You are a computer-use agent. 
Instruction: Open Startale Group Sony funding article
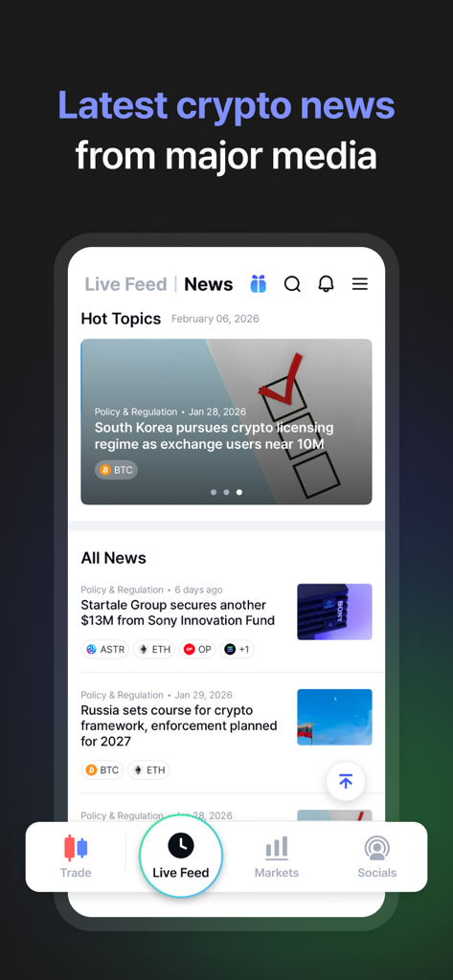click(x=178, y=612)
